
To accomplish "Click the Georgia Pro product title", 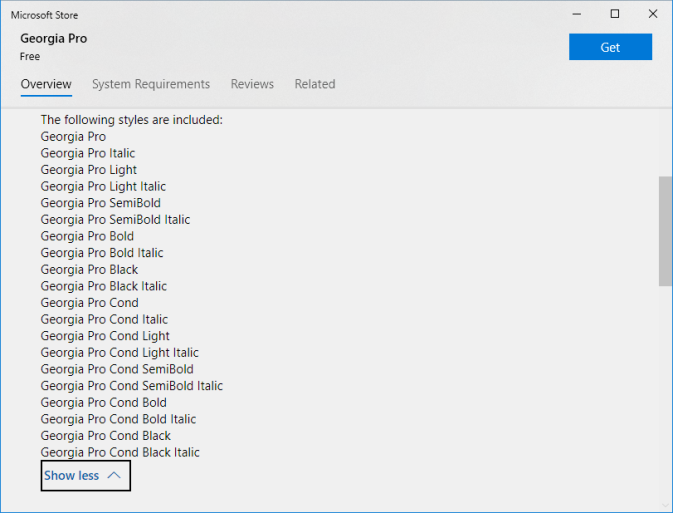I will (x=53, y=38).
